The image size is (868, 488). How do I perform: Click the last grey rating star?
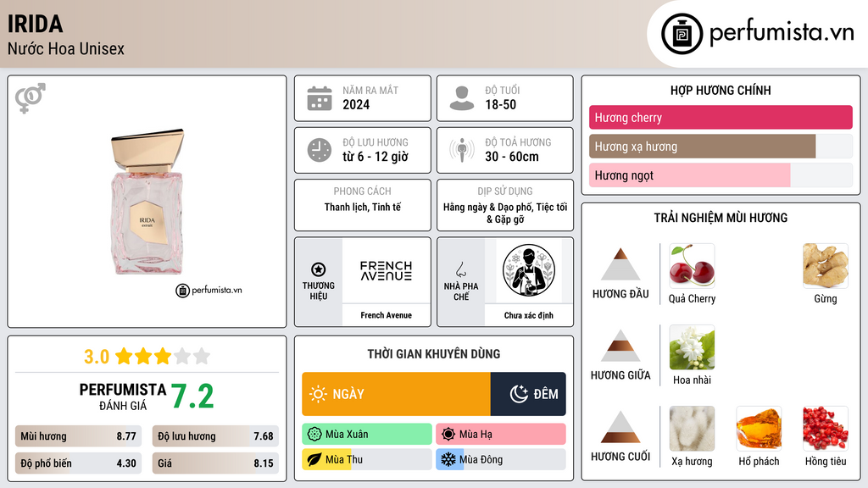click(202, 357)
